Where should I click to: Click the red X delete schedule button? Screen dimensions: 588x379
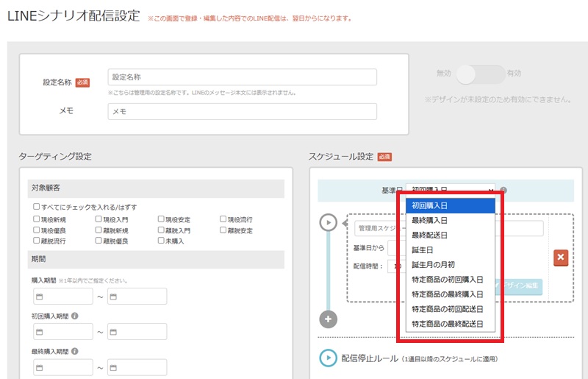[x=561, y=258]
